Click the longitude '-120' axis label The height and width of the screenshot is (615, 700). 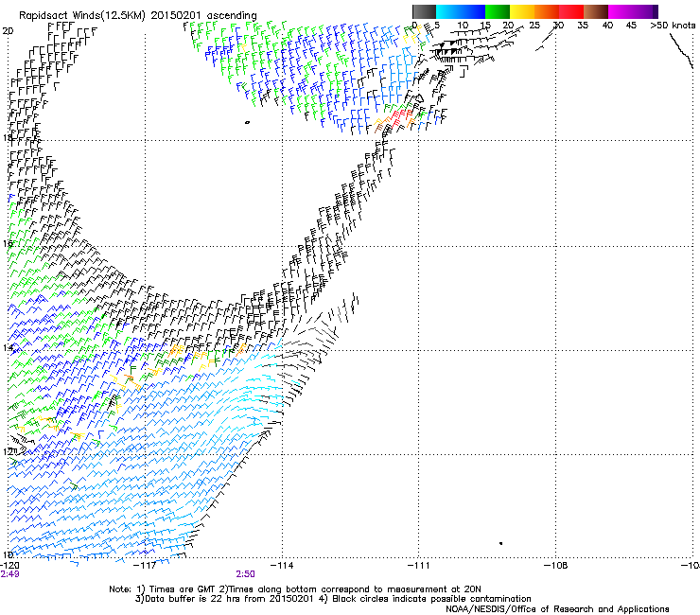pyautogui.click(x=9, y=566)
